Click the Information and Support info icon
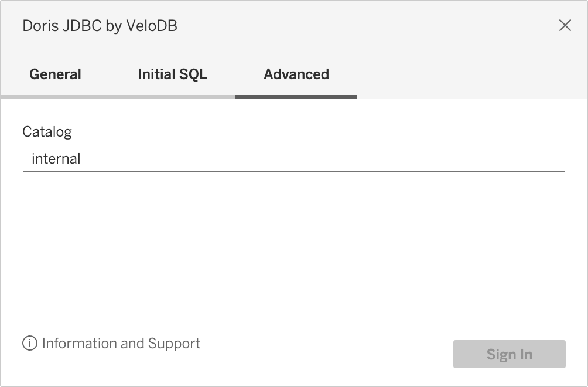Viewport: 588px width, 387px height. [x=29, y=344]
